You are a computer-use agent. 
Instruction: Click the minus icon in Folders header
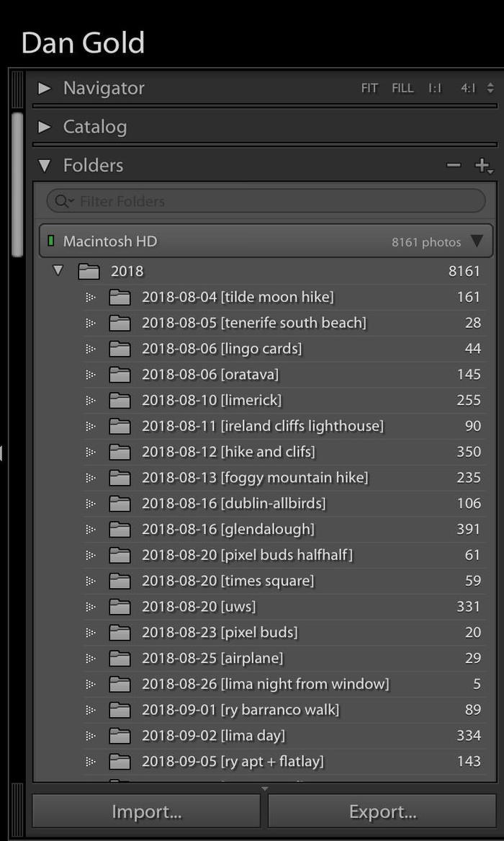pyautogui.click(x=453, y=166)
